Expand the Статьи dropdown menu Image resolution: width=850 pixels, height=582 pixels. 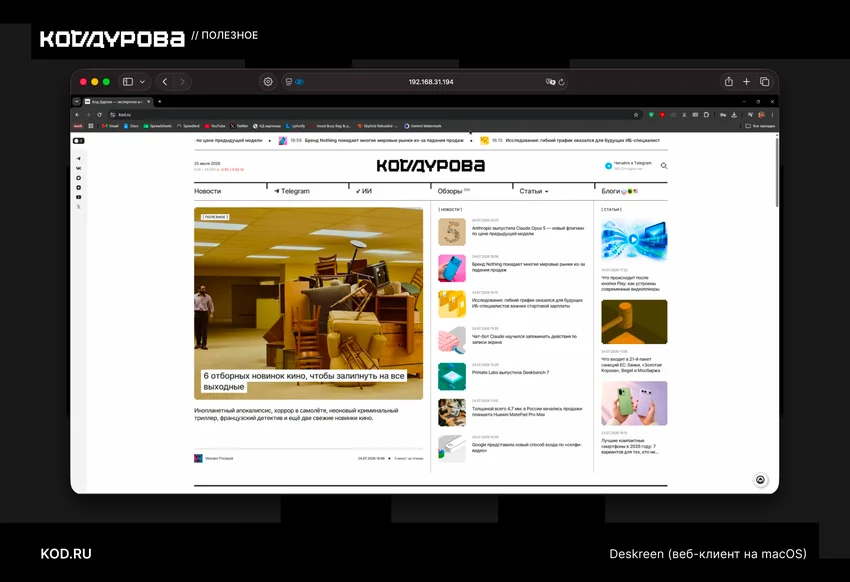534,191
